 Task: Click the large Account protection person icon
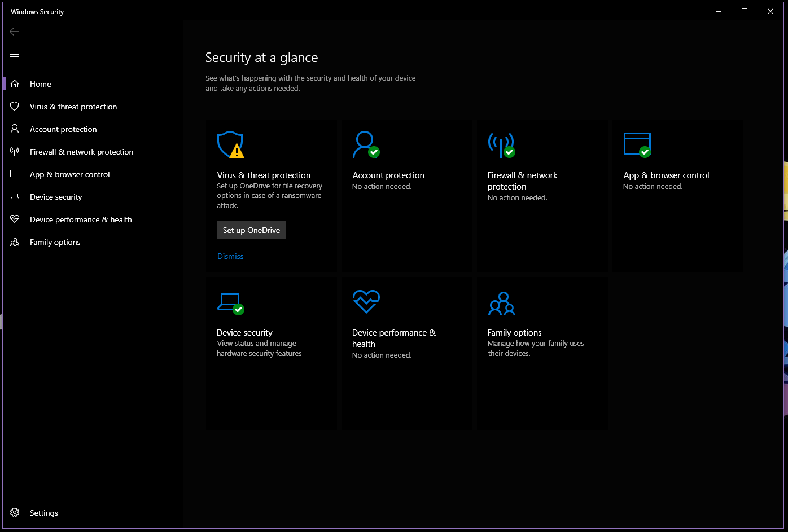point(366,144)
